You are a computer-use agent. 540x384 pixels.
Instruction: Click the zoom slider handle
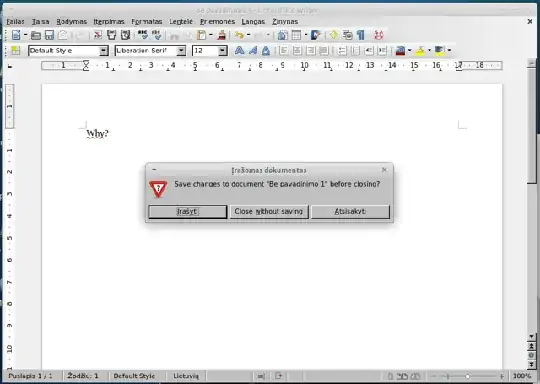(467, 376)
